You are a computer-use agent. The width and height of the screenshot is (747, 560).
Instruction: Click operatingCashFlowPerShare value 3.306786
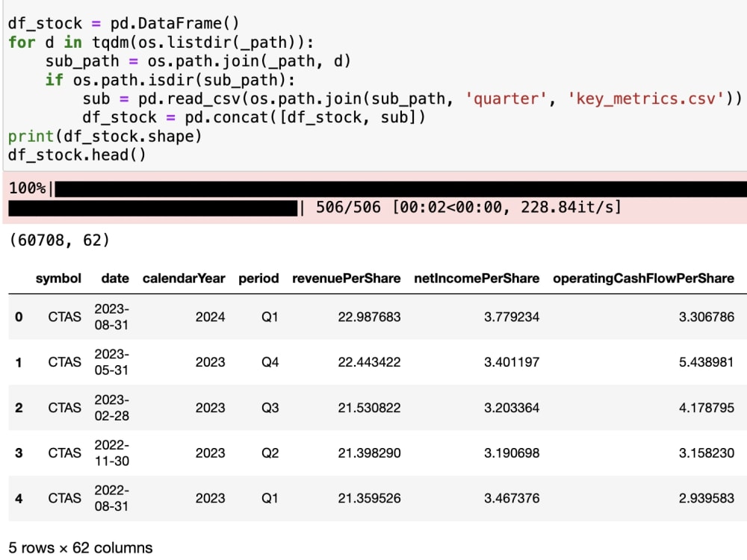(x=707, y=317)
